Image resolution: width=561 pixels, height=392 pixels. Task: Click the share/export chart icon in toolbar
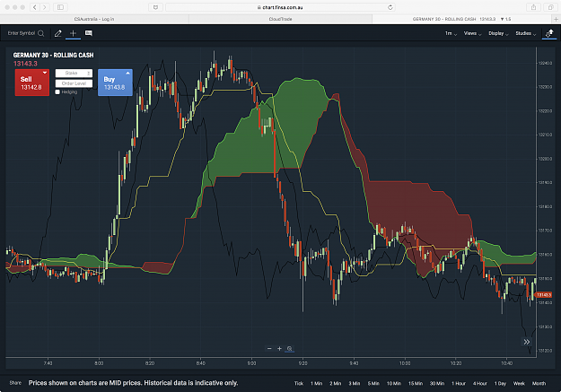click(x=549, y=33)
